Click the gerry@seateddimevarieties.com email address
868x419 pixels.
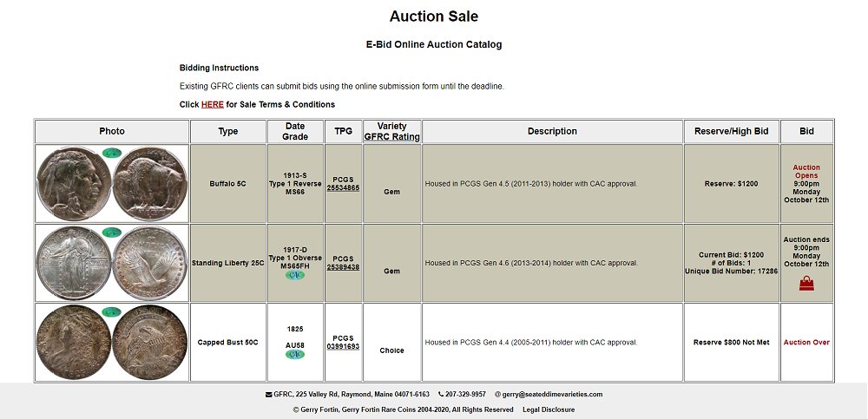point(553,395)
